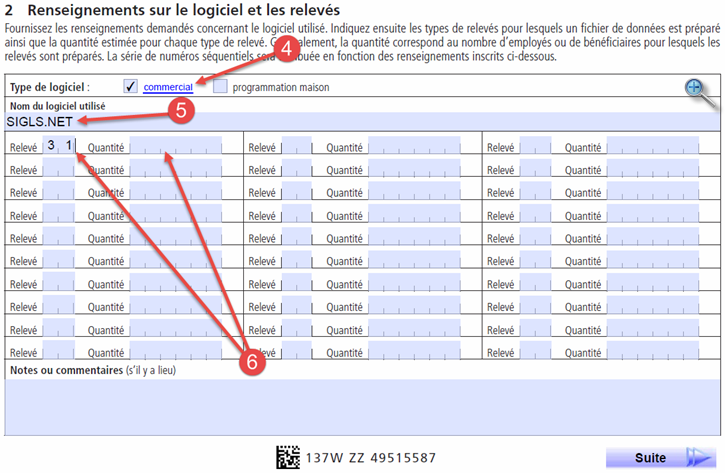This screenshot has width=725, height=473.
Task: Click the underlined commercial label link
Action: click(168, 88)
